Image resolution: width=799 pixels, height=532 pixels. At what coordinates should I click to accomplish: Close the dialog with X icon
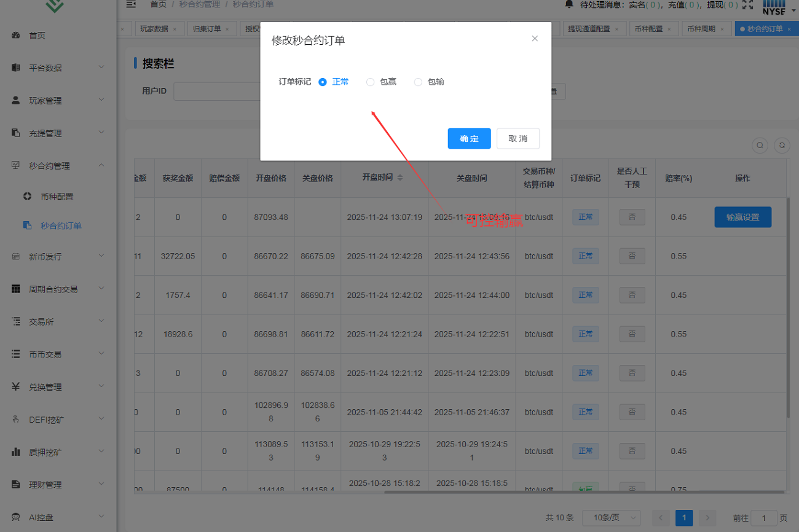[535, 39]
